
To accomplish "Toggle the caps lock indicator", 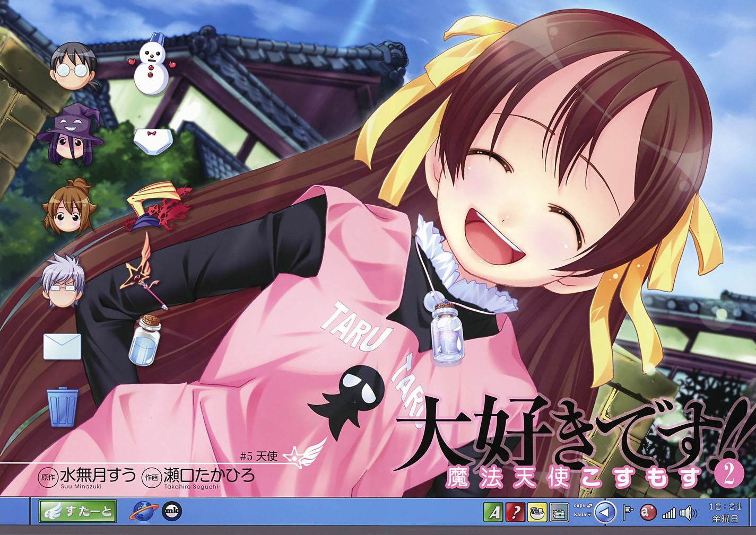I will 582,506.
